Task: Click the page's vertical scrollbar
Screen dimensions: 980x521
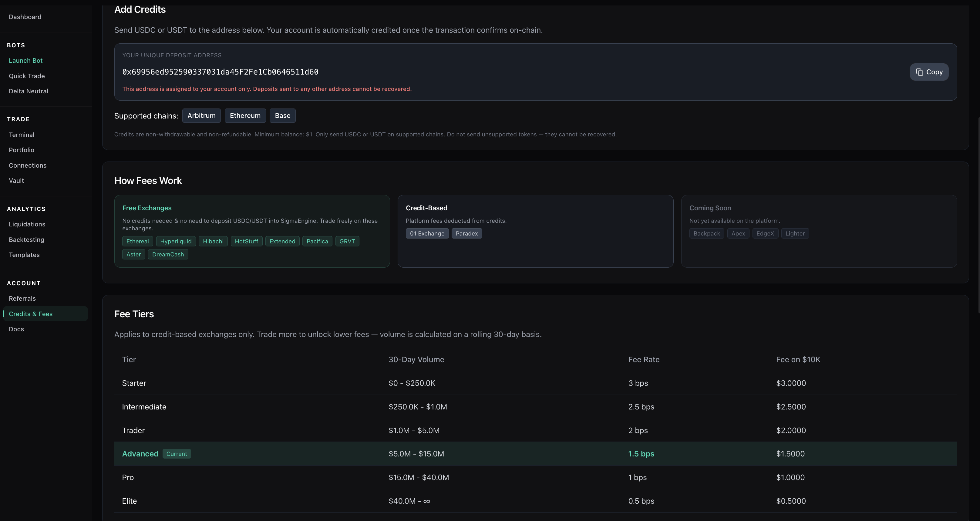Action: point(978,215)
